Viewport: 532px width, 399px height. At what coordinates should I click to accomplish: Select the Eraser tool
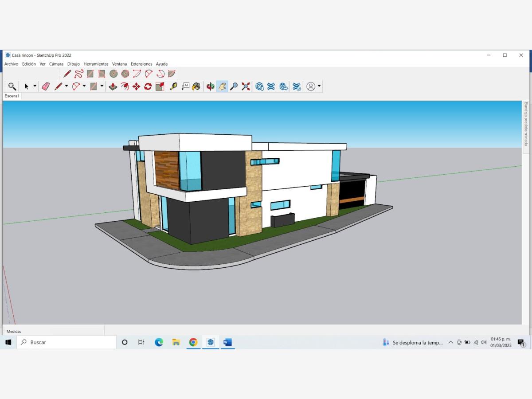click(46, 86)
